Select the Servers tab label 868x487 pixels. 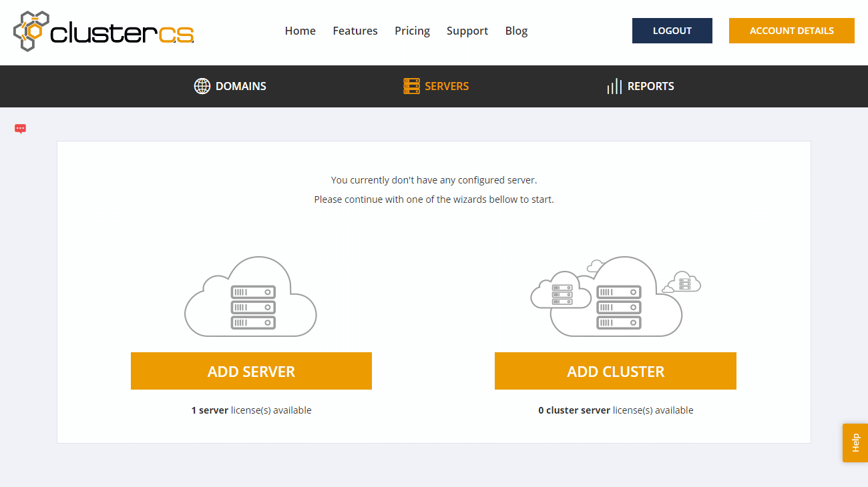pyautogui.click(x=447, y=86)
